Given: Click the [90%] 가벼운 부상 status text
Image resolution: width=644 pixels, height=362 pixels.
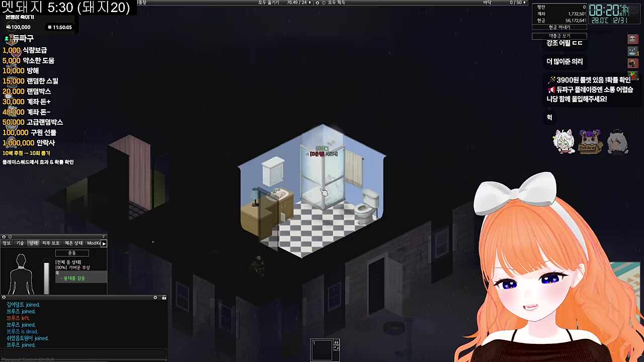Looking at the screenshot, I should 72,267.
